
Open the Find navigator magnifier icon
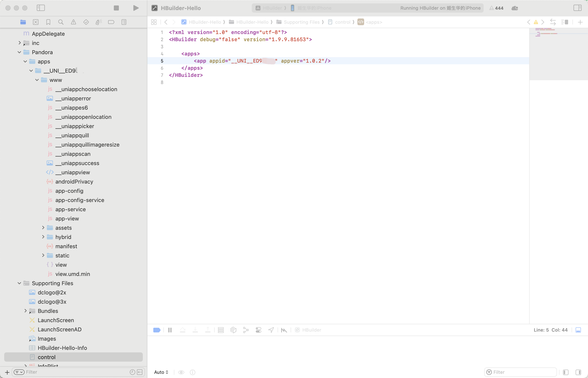[x=61, y=22]
